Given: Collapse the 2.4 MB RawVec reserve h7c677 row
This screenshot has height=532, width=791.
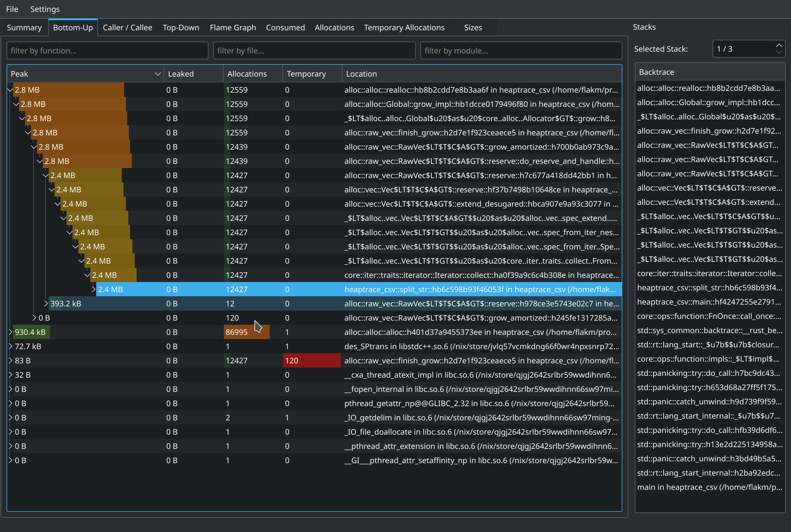Looking at the screenshot, I should [46, 175].
